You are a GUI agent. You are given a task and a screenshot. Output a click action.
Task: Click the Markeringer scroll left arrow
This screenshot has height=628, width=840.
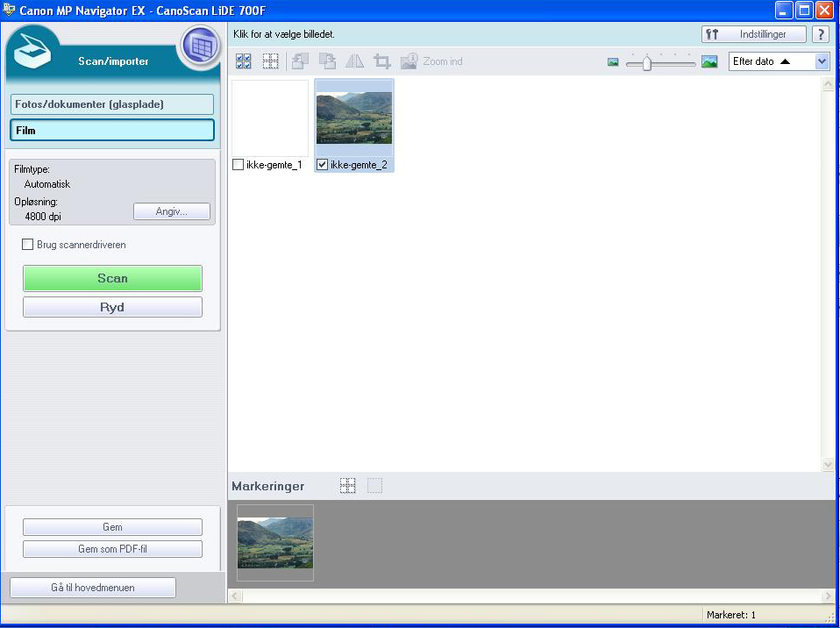pos(236,596)
